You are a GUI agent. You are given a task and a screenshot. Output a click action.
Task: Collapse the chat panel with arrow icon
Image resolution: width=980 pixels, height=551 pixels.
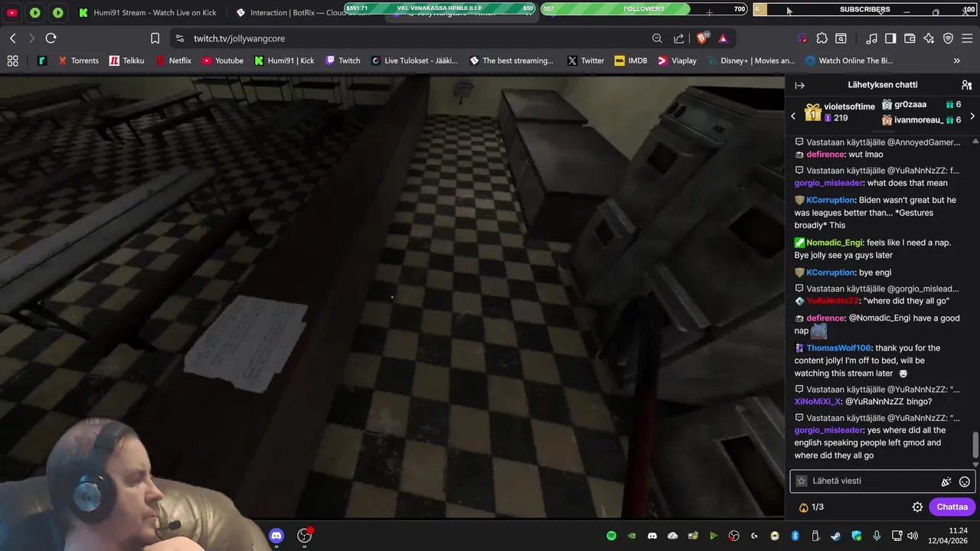tap(799, 86)
